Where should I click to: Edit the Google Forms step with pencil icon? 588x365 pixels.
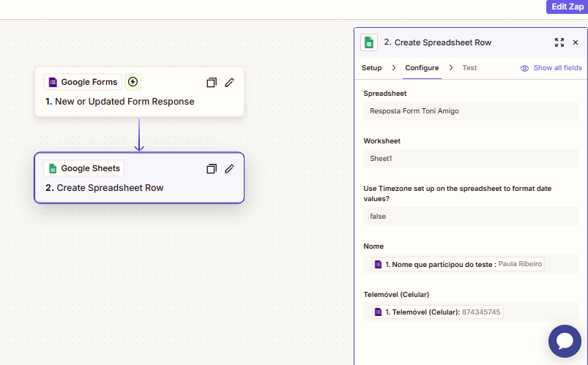pos(229,83)
